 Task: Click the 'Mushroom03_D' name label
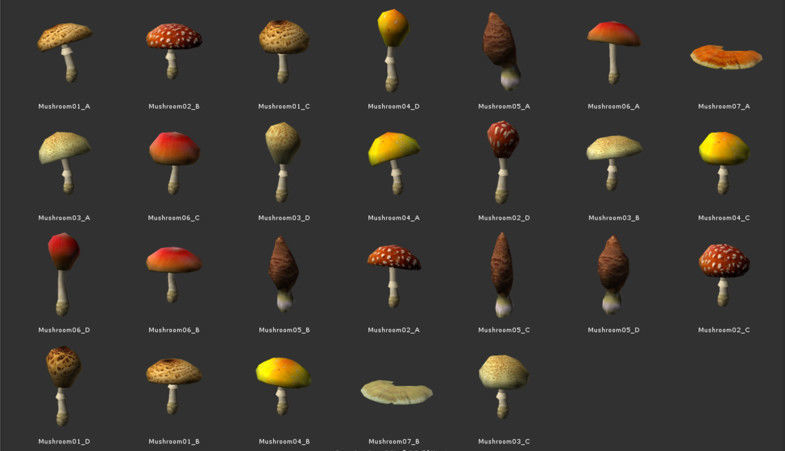click(x=284, y=218)
